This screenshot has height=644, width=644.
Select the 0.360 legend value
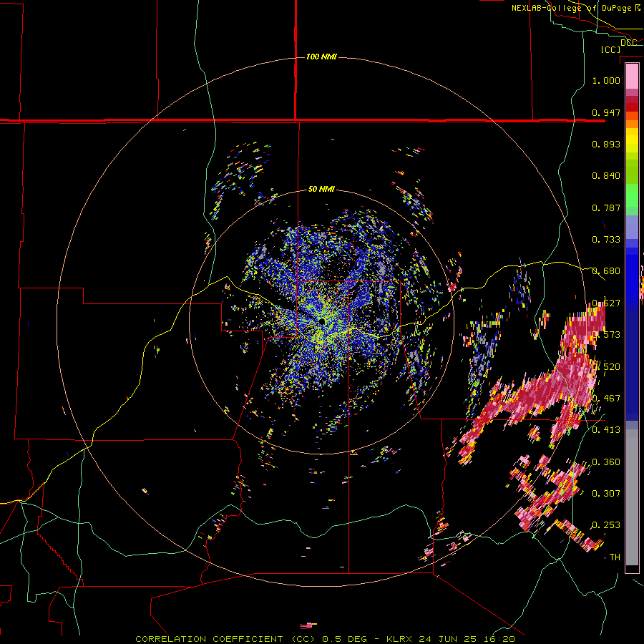[606, 462]
